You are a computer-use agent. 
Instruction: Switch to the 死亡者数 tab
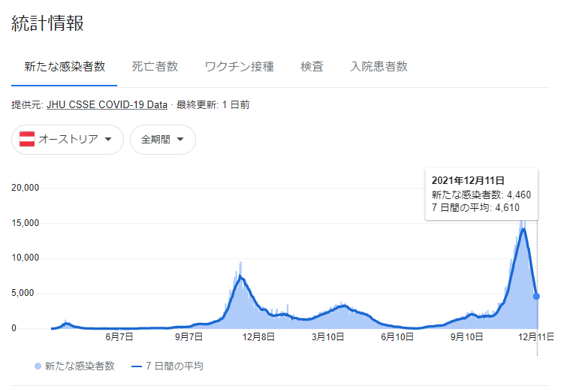[x=155, y=67]
